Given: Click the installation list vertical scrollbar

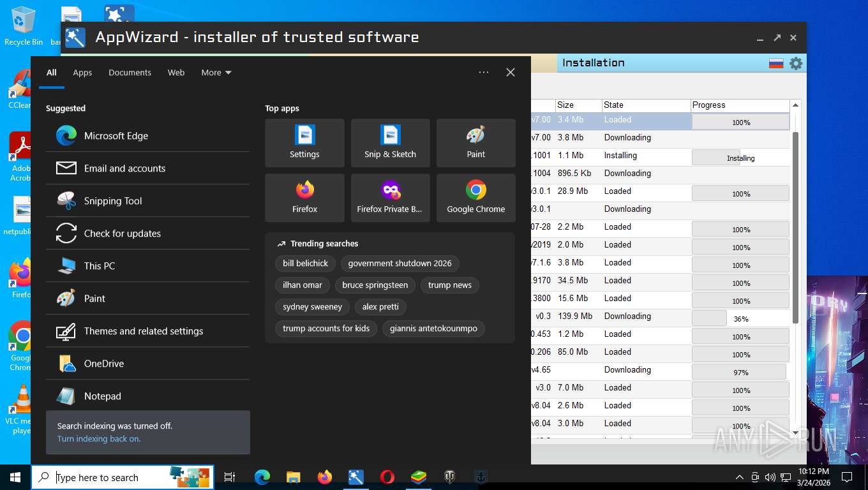Looking at the screenshot, I should 795,226.
